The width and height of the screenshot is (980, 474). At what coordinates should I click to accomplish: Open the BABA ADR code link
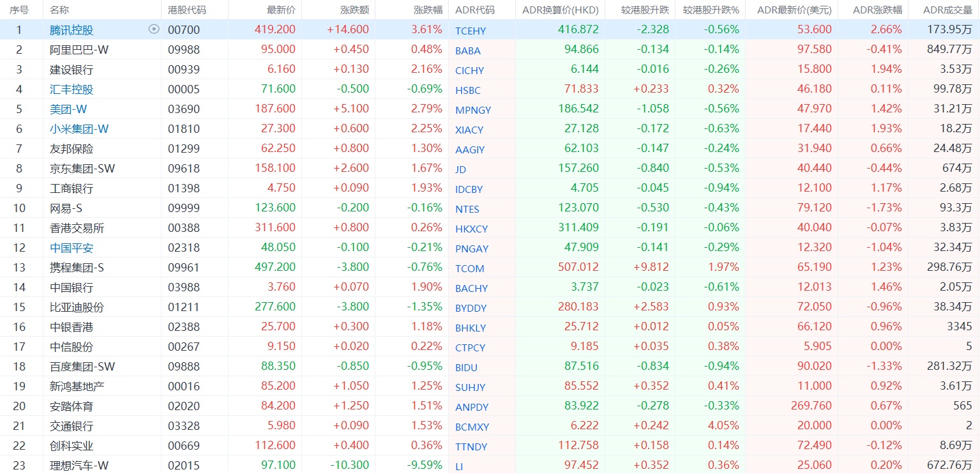468,50
